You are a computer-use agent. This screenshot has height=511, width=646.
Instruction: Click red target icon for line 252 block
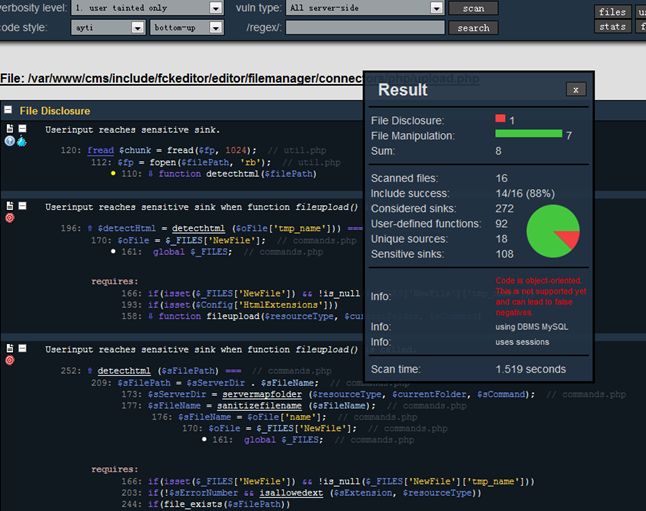[9, 361]
